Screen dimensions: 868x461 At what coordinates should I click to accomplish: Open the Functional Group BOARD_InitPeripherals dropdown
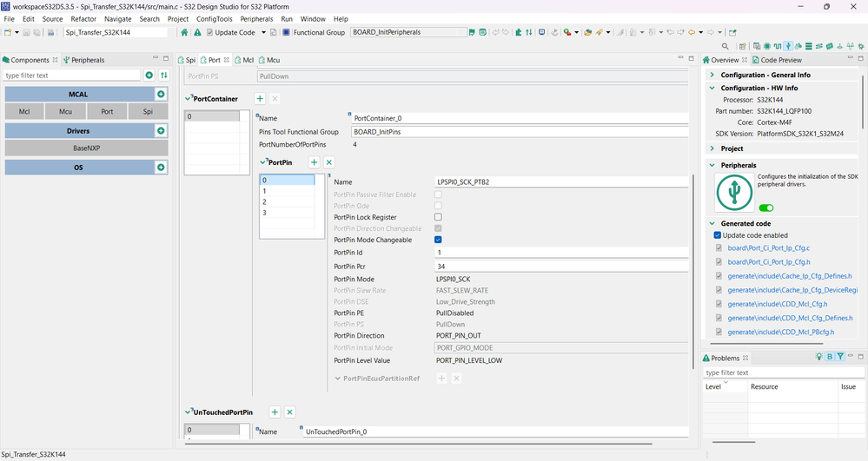tap(408, 32)
